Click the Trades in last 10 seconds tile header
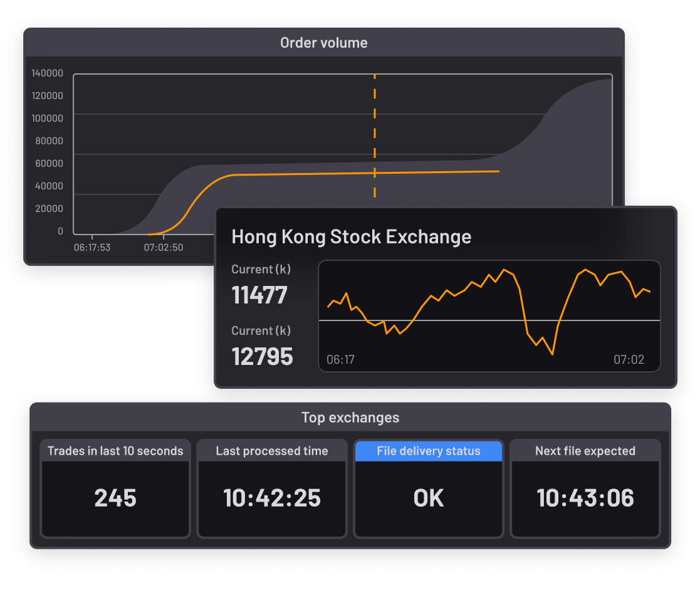The height and width of the screenshot is (602, 700). [115, 451]
